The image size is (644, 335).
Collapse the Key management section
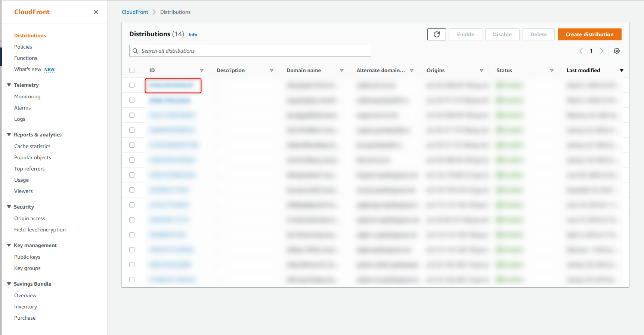point(9,245)
